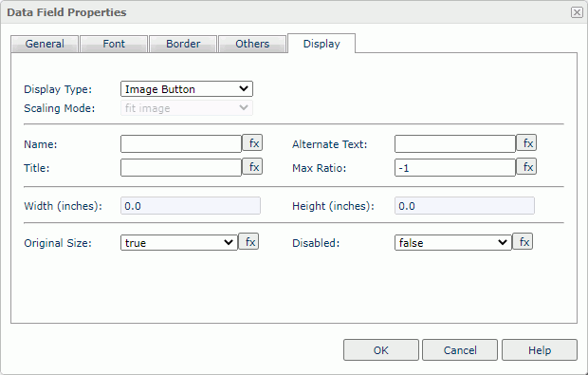The image size is (588, 375).
Task: Click the Max Ratio input field
Action: point(455,168)
